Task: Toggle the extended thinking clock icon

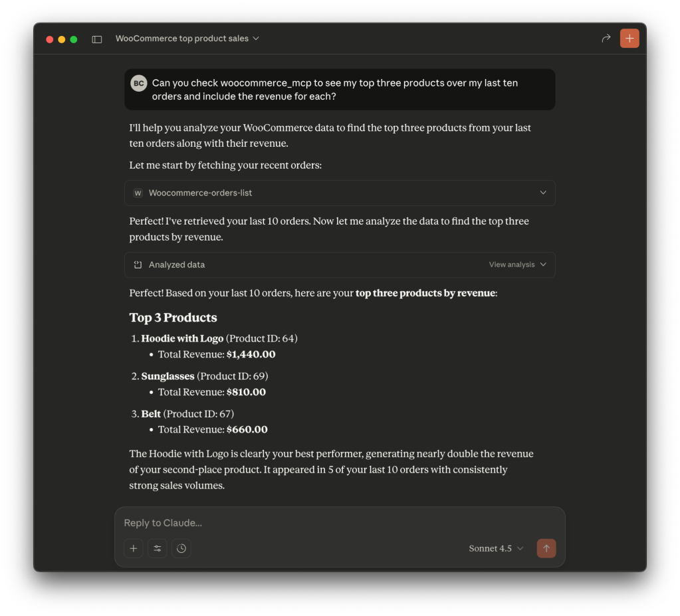Action: [x=181, y=548]
